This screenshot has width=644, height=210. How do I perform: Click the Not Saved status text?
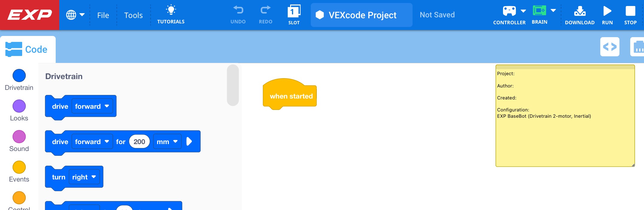click(437, 14)
